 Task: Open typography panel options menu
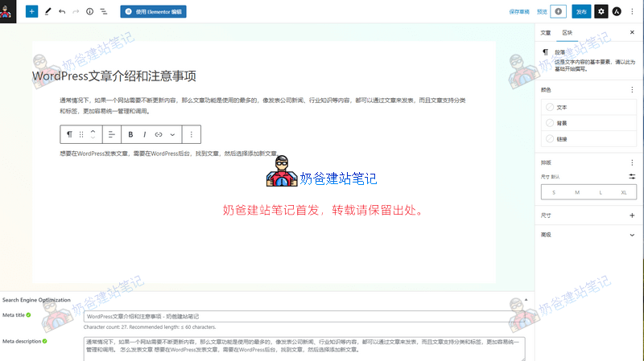632,162
